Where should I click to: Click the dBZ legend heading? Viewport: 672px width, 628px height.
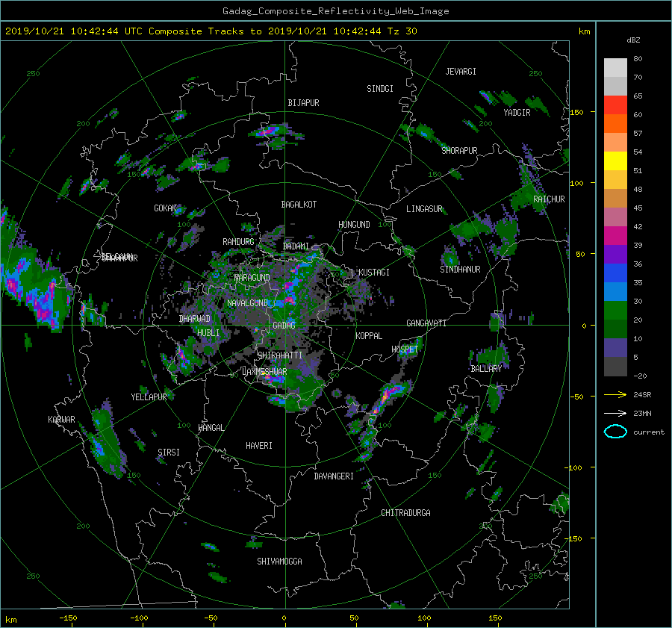[633, 40]
